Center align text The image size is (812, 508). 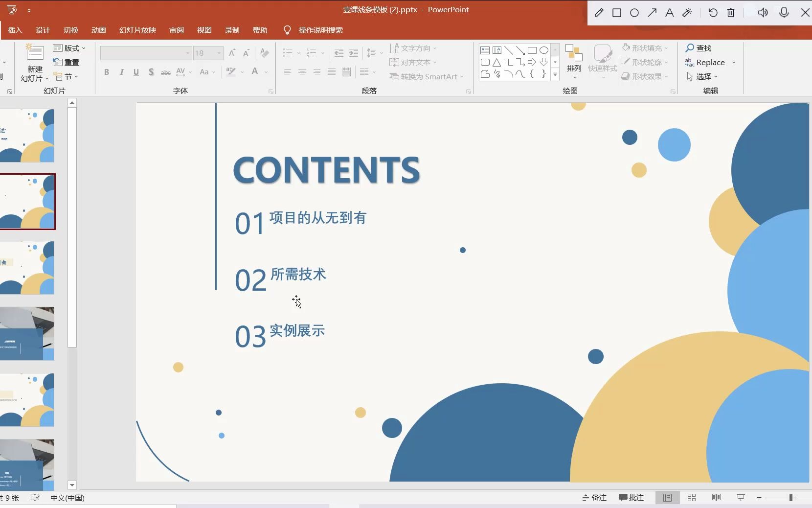pos(302,72)
